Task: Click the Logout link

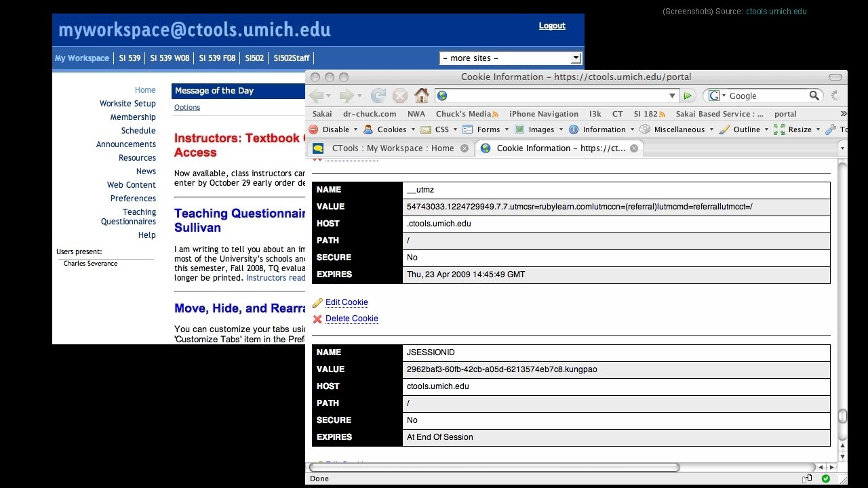Action: click(x=552, y=26)
